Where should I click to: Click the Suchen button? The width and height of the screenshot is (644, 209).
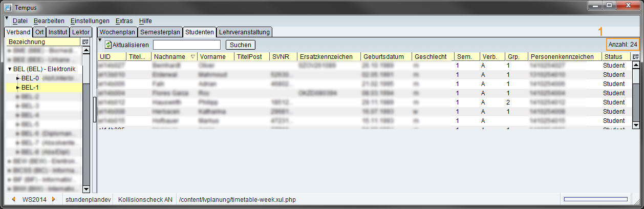(240, 45)
